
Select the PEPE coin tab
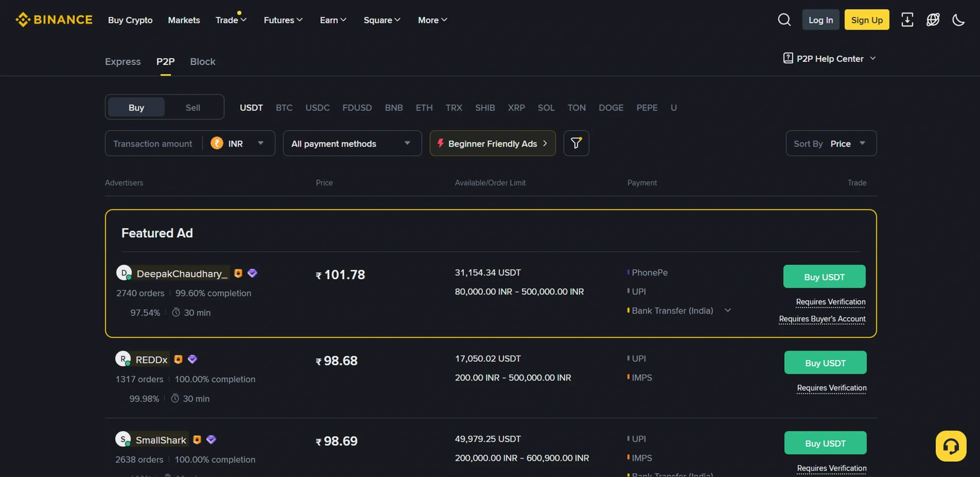[x=647, y=107]
